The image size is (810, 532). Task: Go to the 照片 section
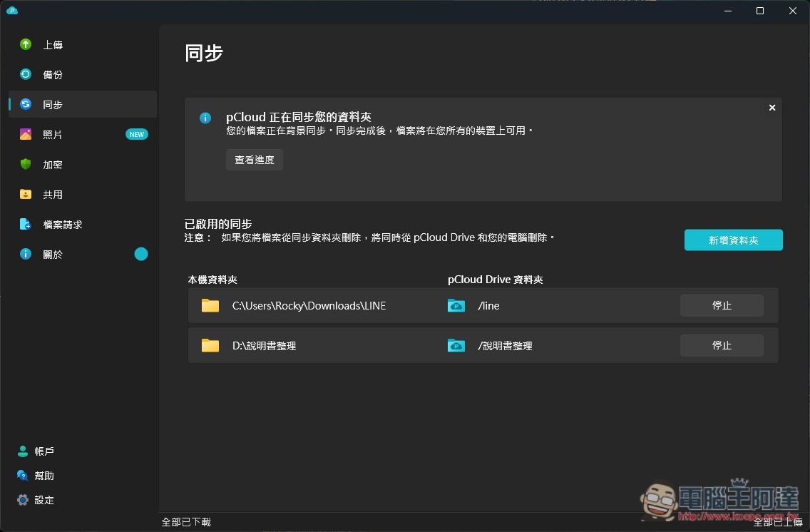point(83,135)
